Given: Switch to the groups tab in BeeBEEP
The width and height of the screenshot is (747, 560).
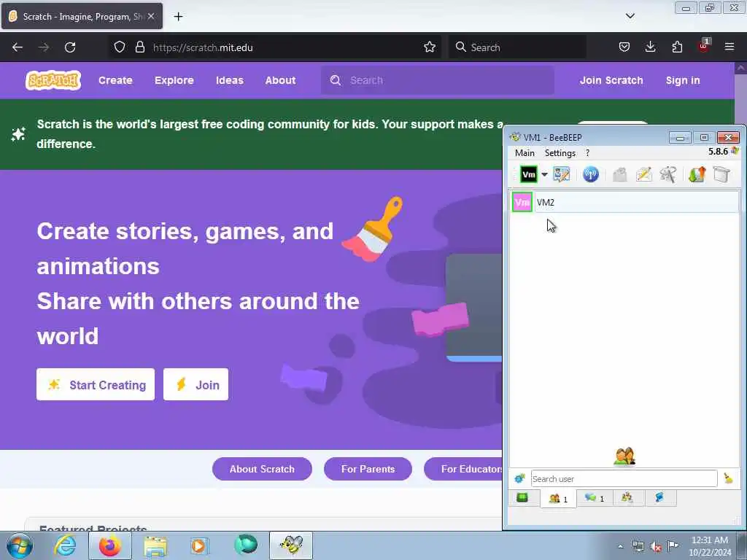Looking at the screenshot, I should click(627, 498).
